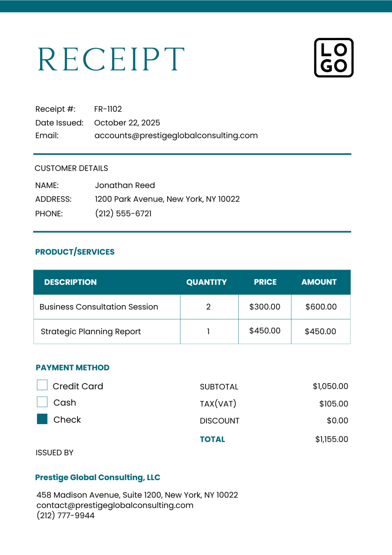Click the accounts email address
Viewport: 392px width, 555px height.
pos(176,136)
